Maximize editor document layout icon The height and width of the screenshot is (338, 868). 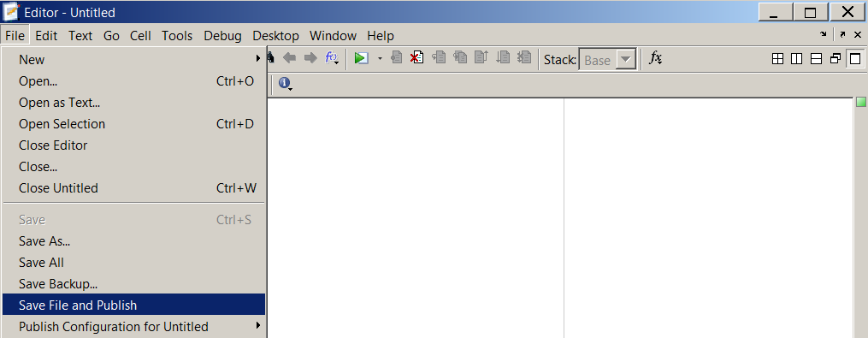(854, 59)
